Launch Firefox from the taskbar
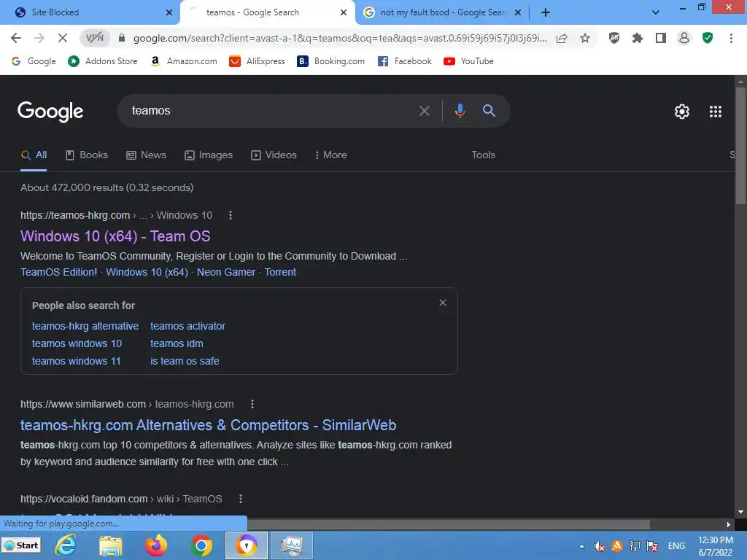Screen dimensions: 747x560 point(156,545)
